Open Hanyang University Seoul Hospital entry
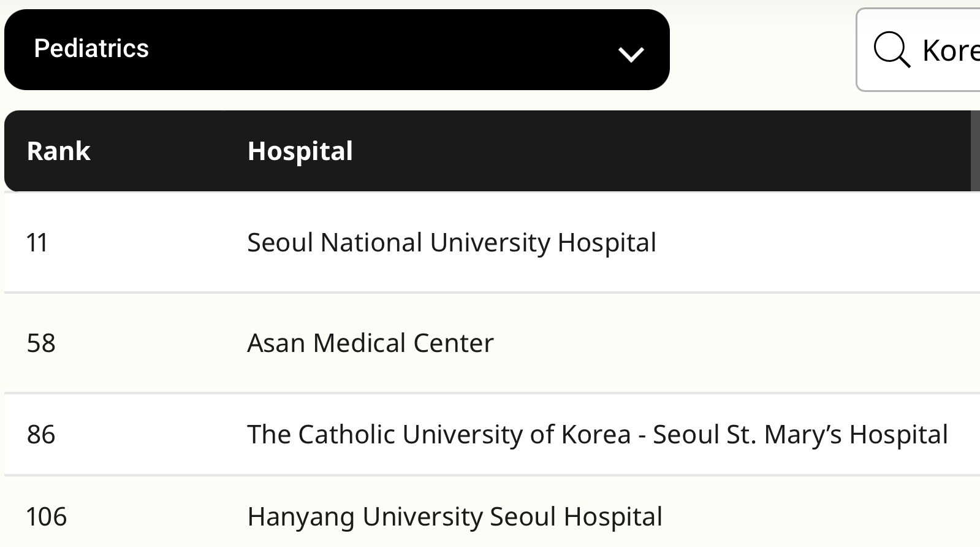This screenshot has width=980, height=547. click(x=454, y=517)
